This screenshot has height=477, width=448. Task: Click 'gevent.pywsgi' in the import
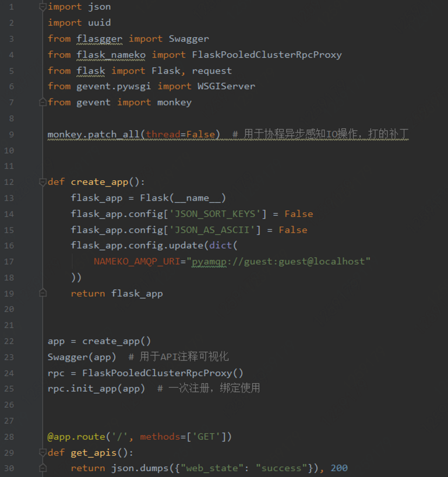click(114, 86)
